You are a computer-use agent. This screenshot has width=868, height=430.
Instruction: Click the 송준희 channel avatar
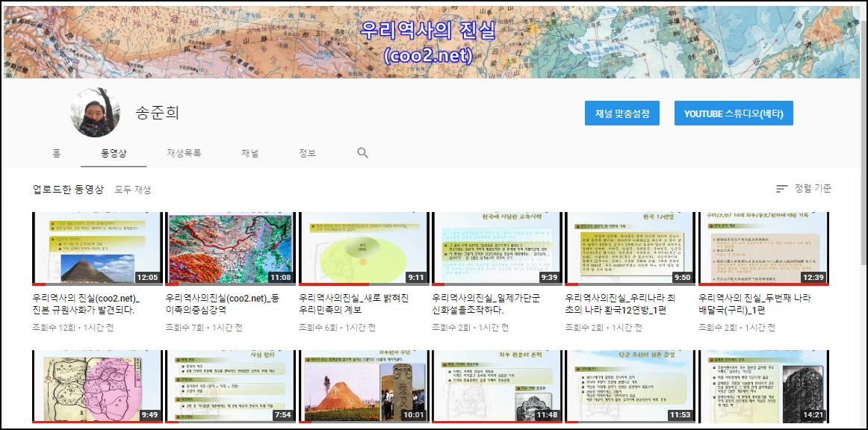(x=96, y=113)
